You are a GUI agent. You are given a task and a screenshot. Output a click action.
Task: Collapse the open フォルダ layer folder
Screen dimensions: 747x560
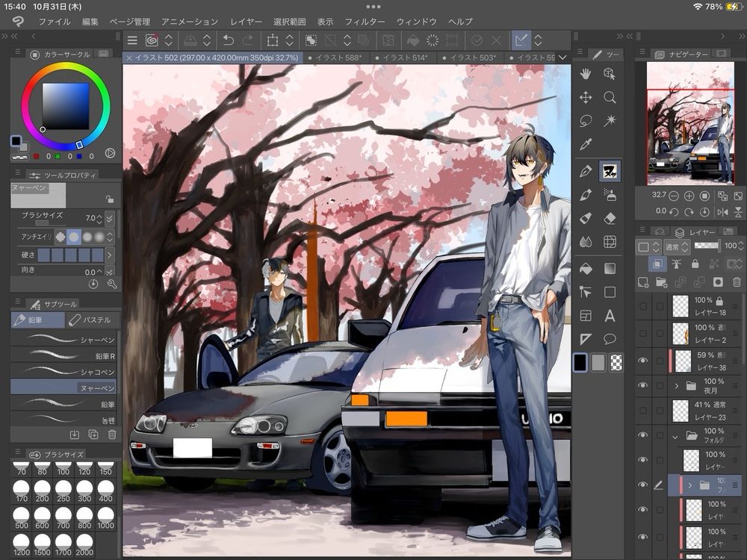click(675, 436)
